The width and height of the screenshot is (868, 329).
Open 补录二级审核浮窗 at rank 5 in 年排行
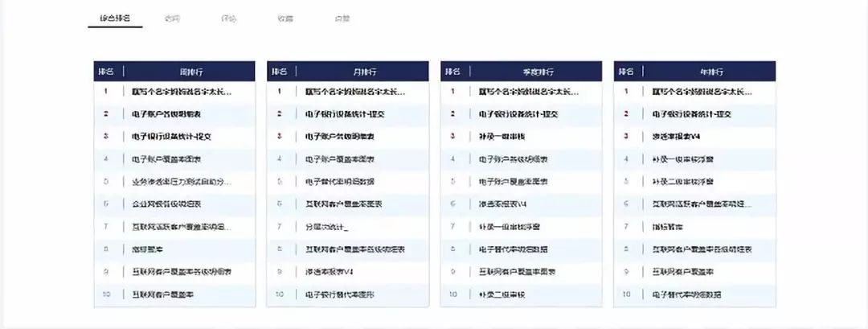(683, 182)
